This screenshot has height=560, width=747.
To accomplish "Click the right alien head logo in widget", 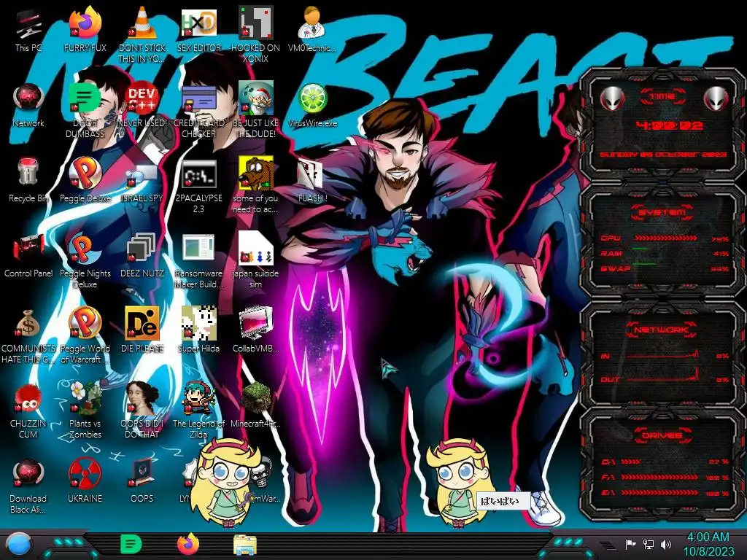I will pyautogui.click(x=716, y=98).
